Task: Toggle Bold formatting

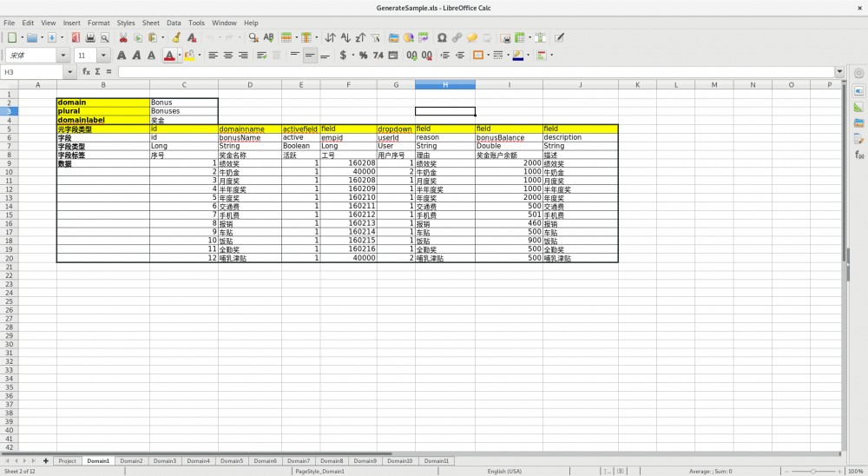Action: 122,55
